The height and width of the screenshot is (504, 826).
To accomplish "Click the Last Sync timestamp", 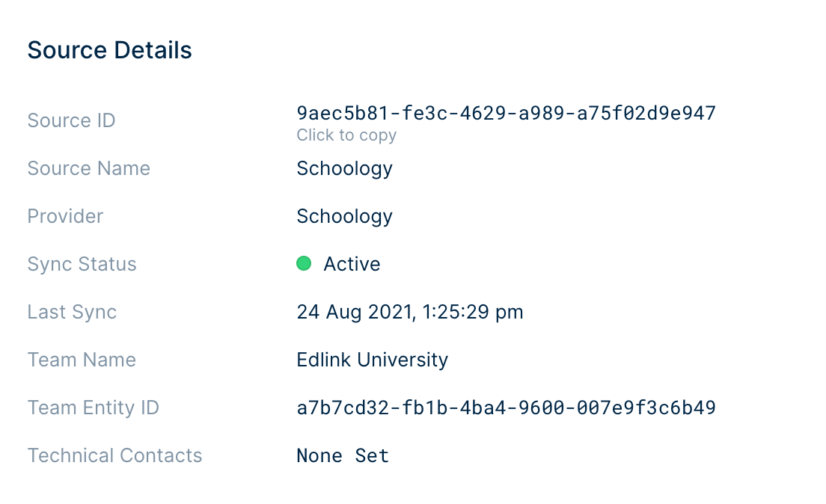I will pyautogui.click(x=410, y=312).
